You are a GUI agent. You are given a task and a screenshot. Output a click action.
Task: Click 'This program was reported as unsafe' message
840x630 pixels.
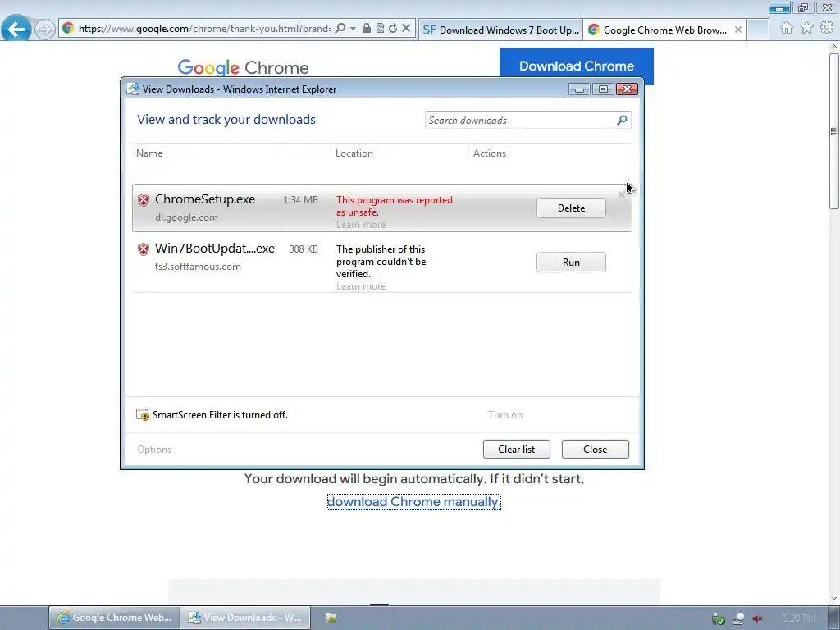click(x=395, y=206)
